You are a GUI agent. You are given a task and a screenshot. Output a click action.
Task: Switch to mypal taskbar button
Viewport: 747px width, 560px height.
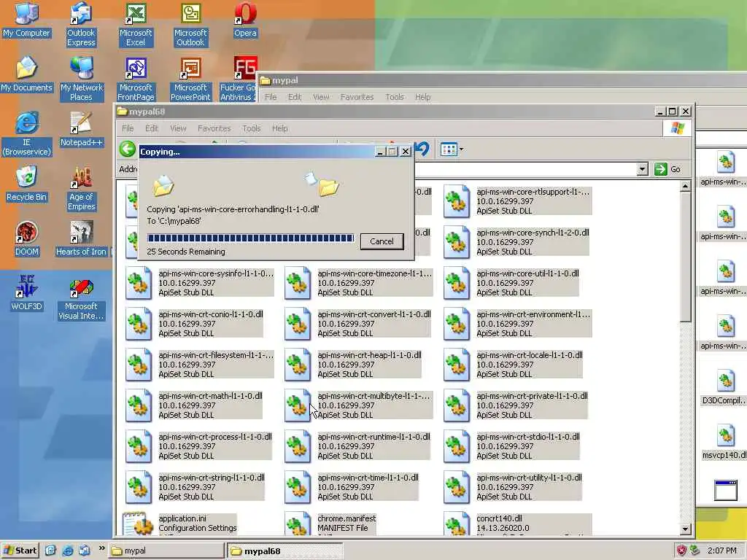(x=166, y=551)
